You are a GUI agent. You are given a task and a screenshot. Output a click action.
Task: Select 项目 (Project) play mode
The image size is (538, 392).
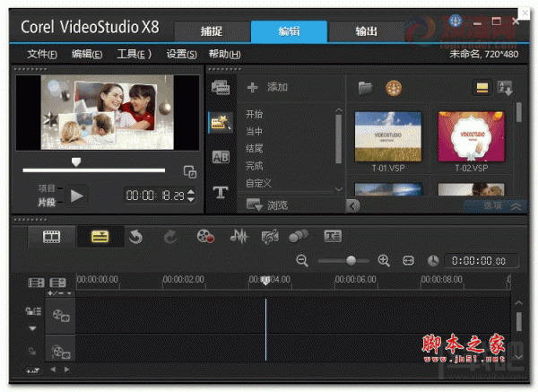47,188
